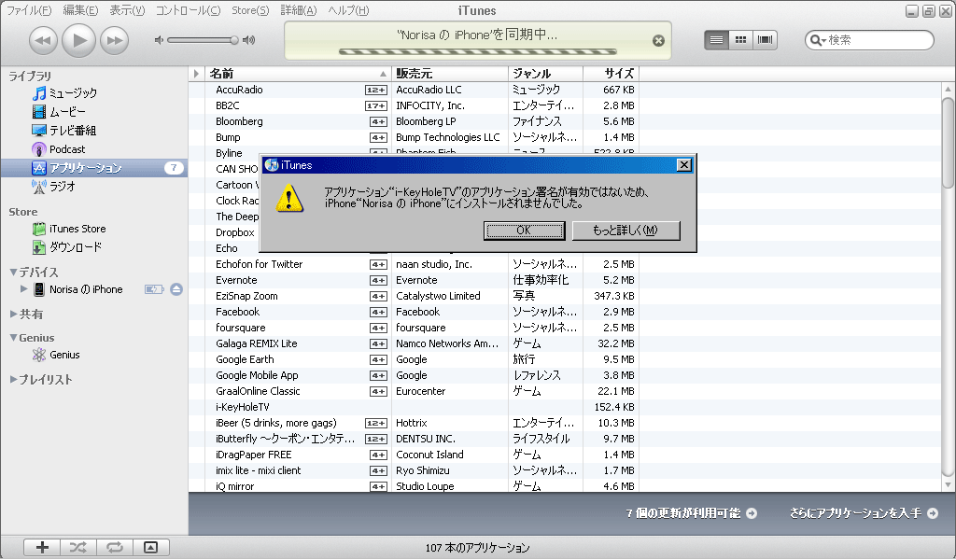Click the arrow at list header left
Viewport: 956px width, 560px height.
pos(196,74)
